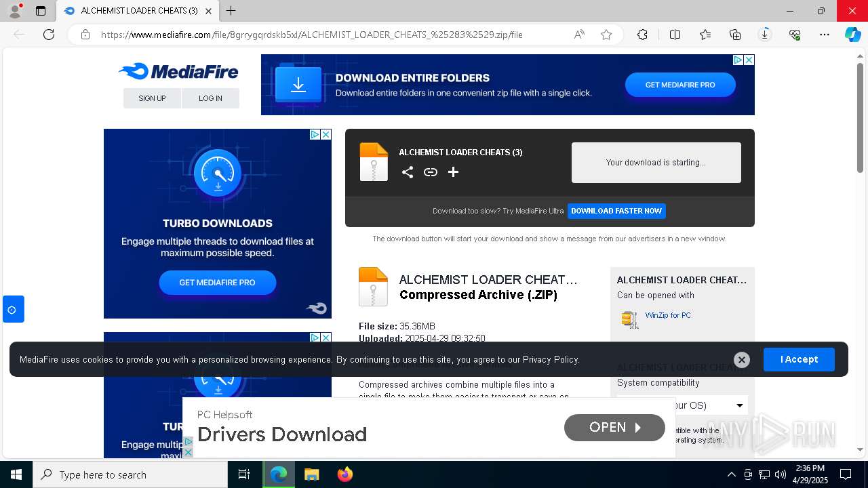Close the bottom PC Helpsoft ad
Screen dimensions: 868x488
pyautogui.click(x=189, y=452)
